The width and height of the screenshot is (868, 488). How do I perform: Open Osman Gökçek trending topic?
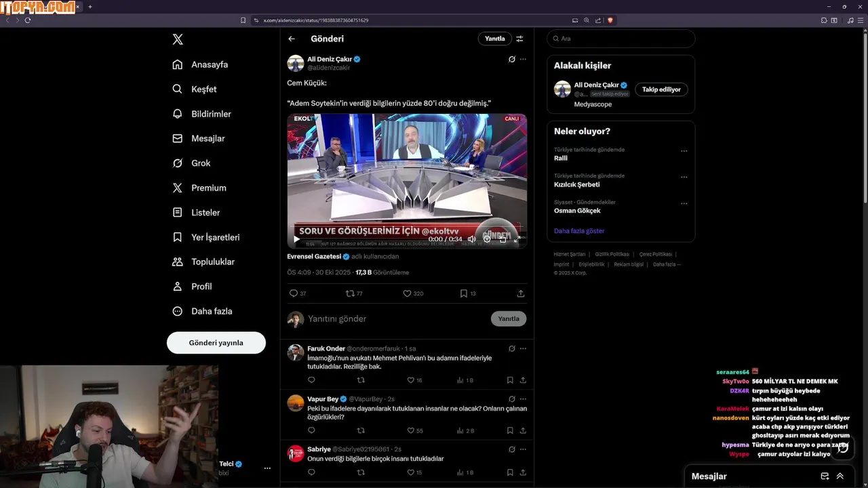click(577, 210)
